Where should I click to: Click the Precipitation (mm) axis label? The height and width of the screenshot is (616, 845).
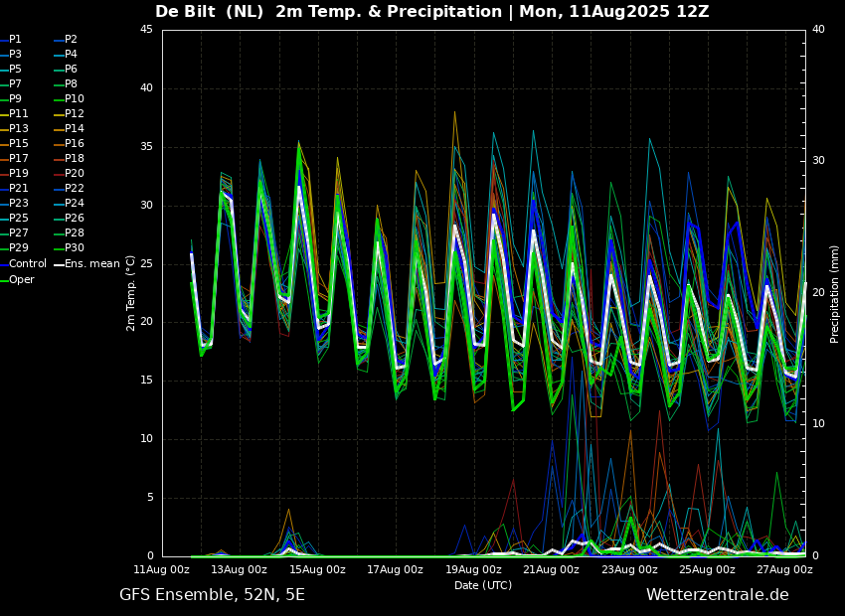coord(834,293)
